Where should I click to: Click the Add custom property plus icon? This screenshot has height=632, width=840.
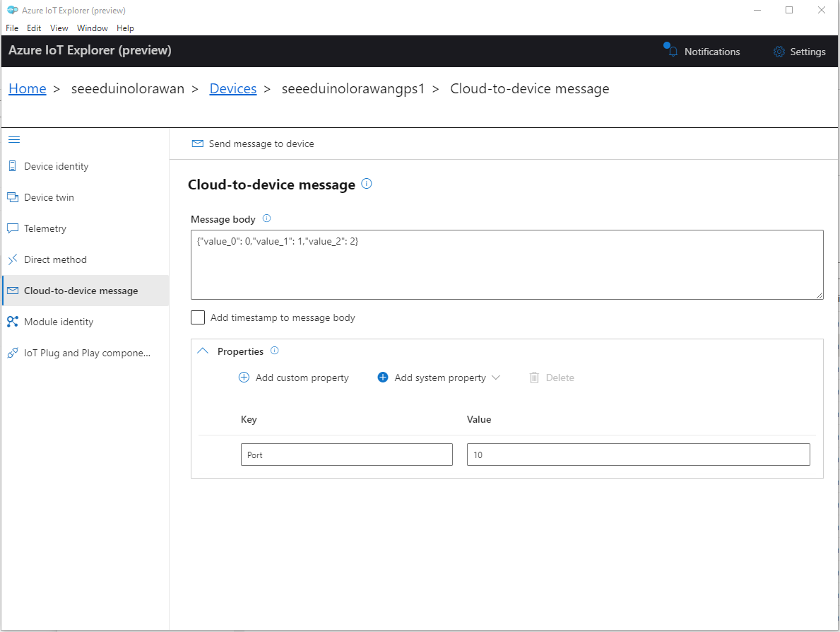coord(244,378)
